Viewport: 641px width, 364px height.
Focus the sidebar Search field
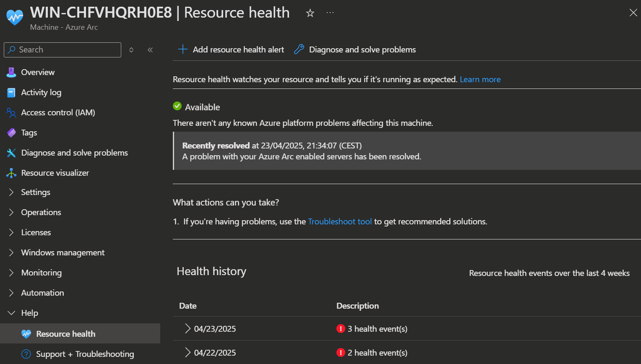tap(63, 49)
